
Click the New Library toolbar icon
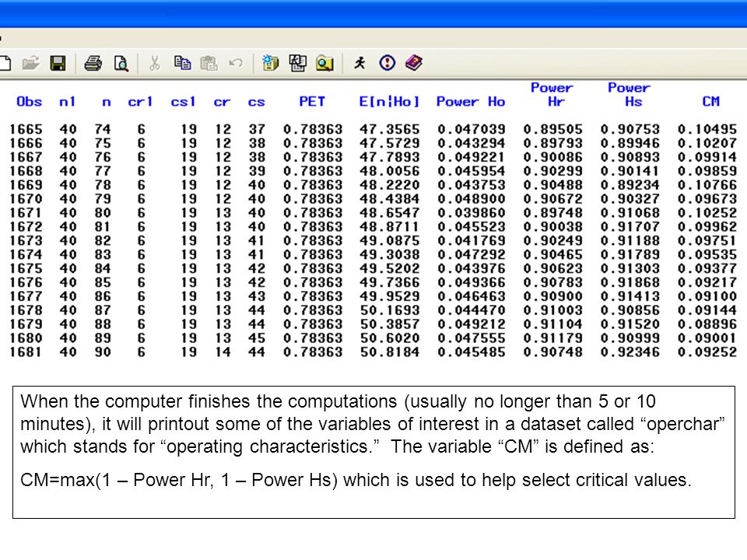point(270,63)
